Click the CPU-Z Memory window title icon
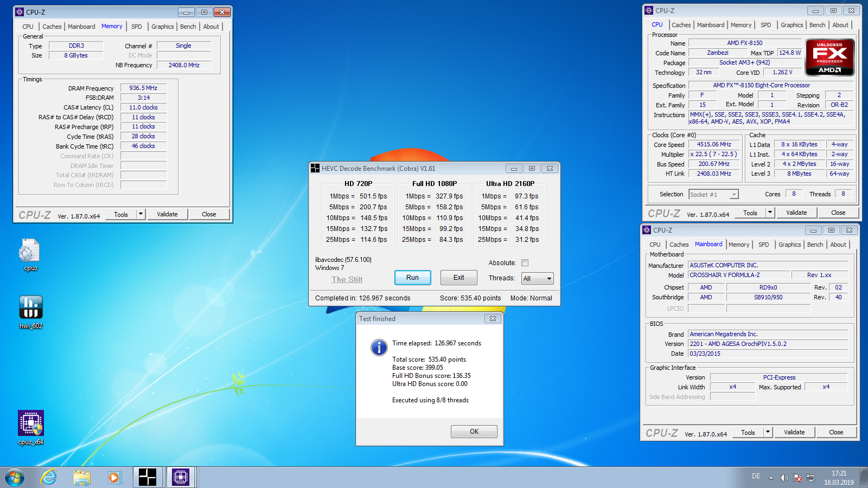 coord(20,12)
